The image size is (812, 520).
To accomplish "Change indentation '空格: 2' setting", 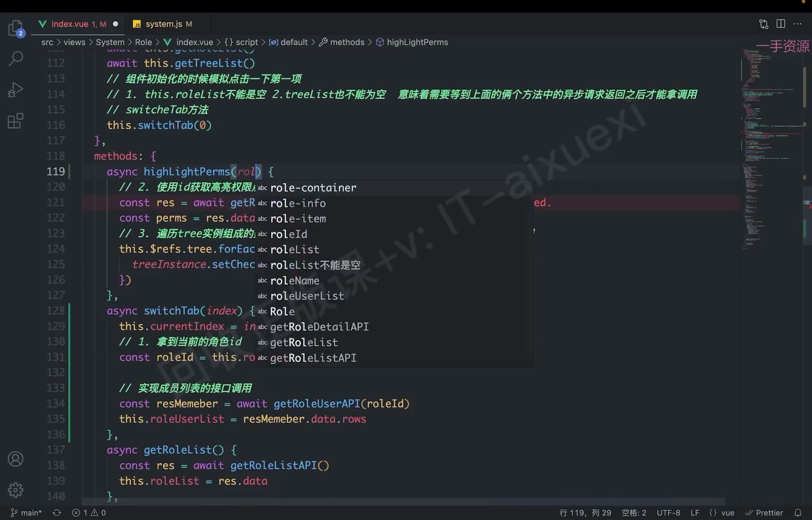I will (x=634, y=513).
